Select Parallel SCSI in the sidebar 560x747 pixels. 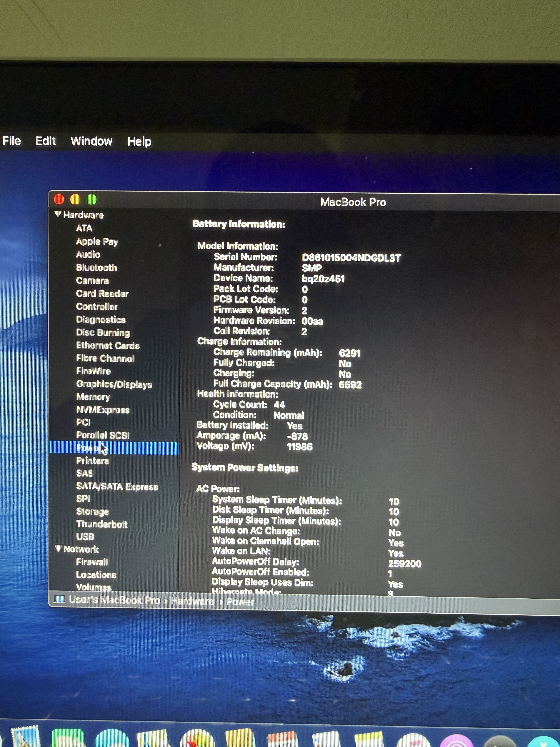[103, 435]
